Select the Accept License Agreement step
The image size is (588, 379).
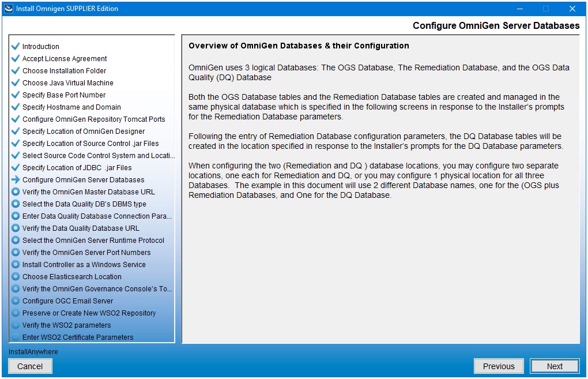[x=65, y=58]
